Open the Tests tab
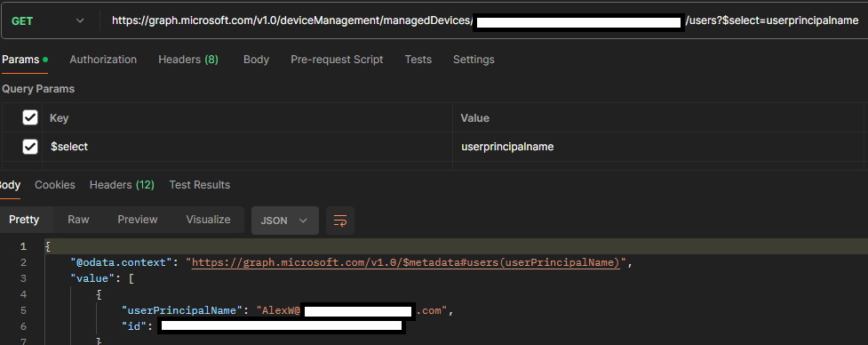 coord(418,60)
